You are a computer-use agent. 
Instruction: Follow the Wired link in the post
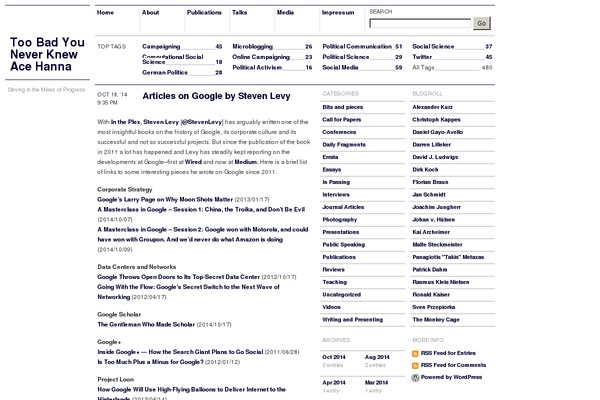[193, 162]
